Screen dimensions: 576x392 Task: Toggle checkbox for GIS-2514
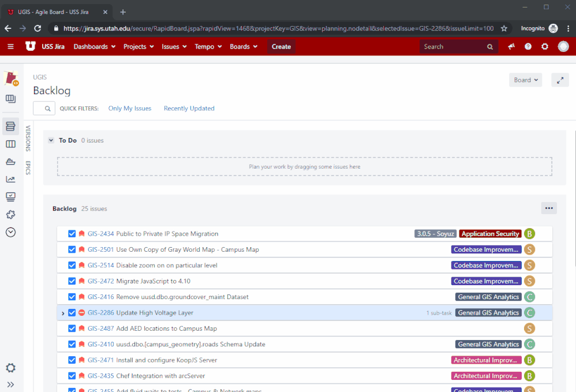72,265
